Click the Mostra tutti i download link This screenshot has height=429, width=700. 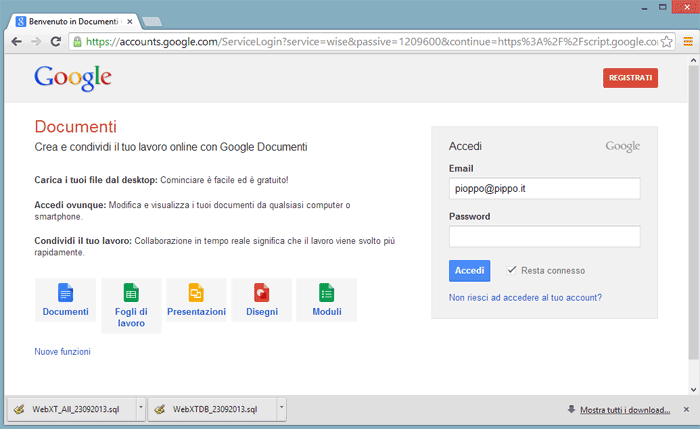click(625, 410)
